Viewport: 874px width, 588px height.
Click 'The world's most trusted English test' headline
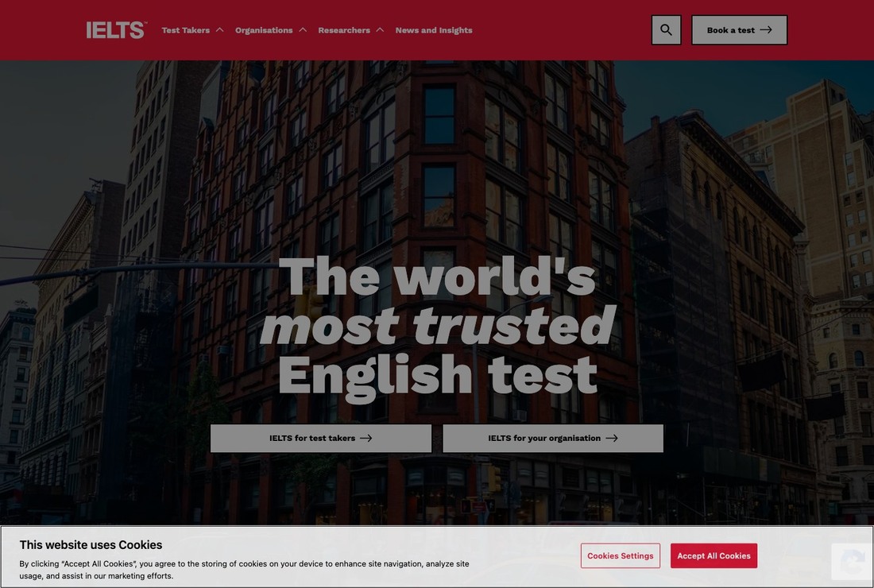pyautogui.click(x=438, y=329)
